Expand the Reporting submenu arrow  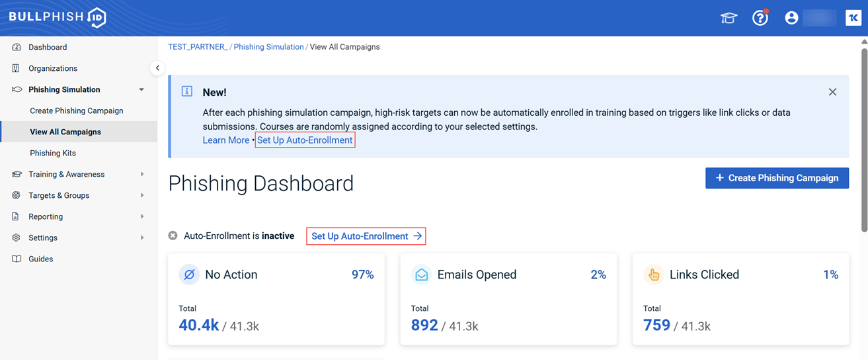[x=141, y=217]
